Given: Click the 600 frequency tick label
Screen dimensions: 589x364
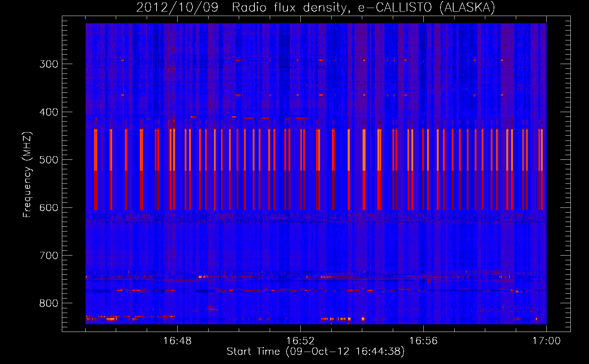Looking at the screenshot, I should [49, 208].
